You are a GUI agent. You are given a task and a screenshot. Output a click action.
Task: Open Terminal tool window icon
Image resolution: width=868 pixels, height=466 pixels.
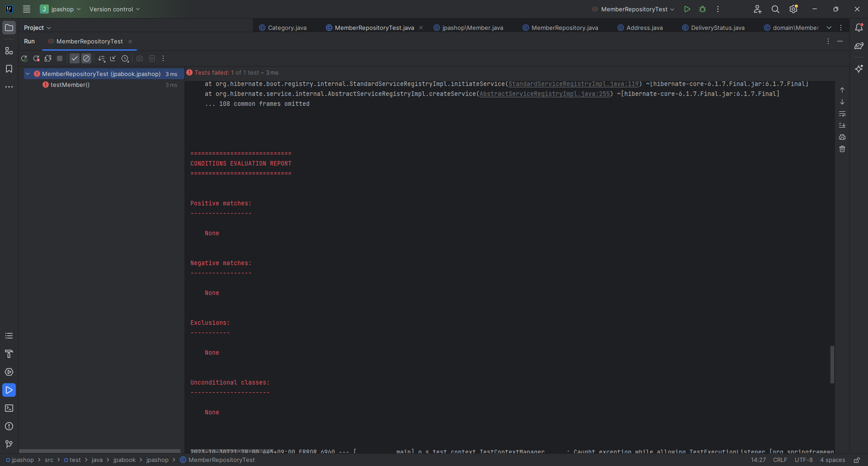tap(9, 408)
